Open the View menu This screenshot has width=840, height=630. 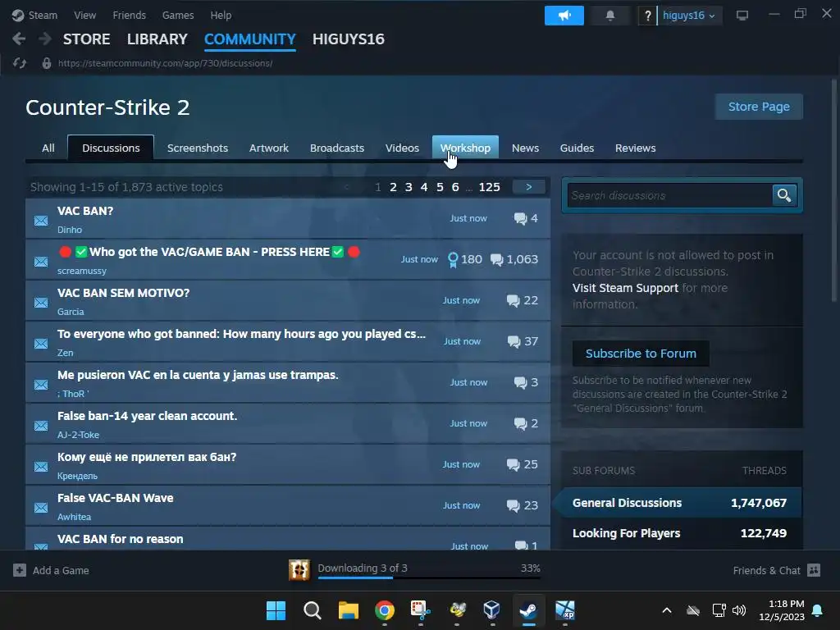[84, 15]
